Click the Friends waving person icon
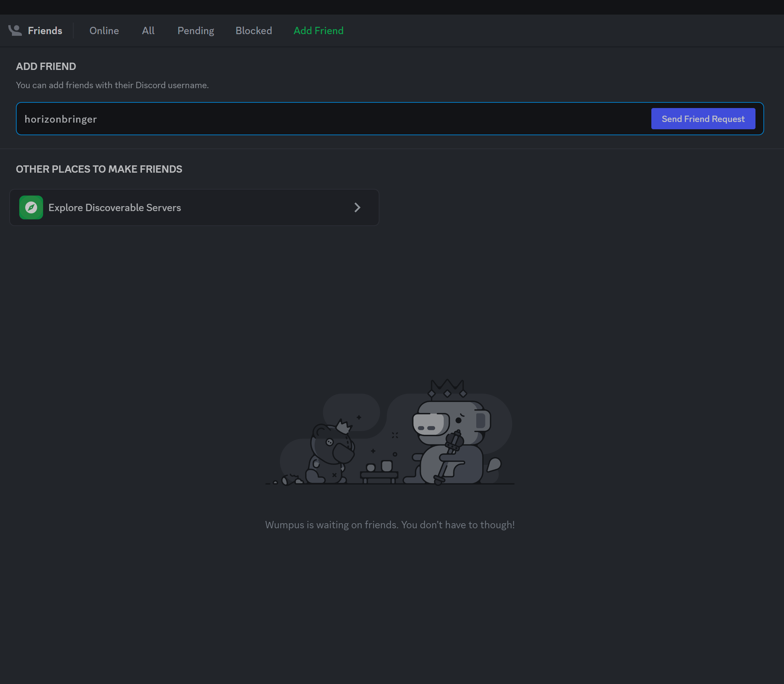Viewport: 784px width, 684px height. click(15, 30)
